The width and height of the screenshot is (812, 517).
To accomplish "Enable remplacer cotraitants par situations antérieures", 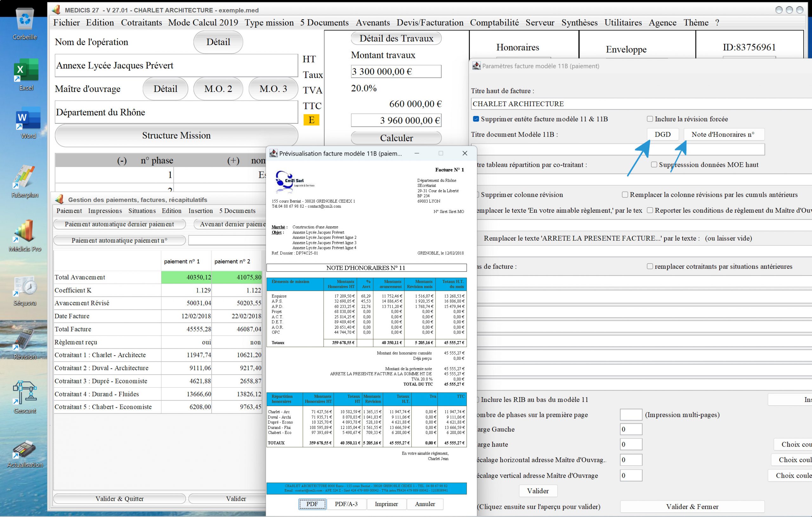I will click(x=650, y=266).
